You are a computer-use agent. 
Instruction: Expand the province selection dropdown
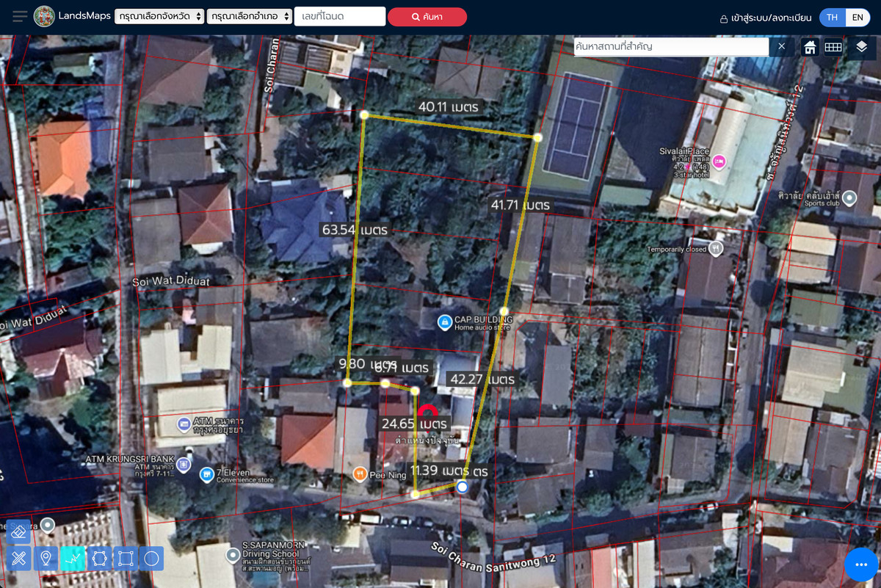(x=159, y=17)
